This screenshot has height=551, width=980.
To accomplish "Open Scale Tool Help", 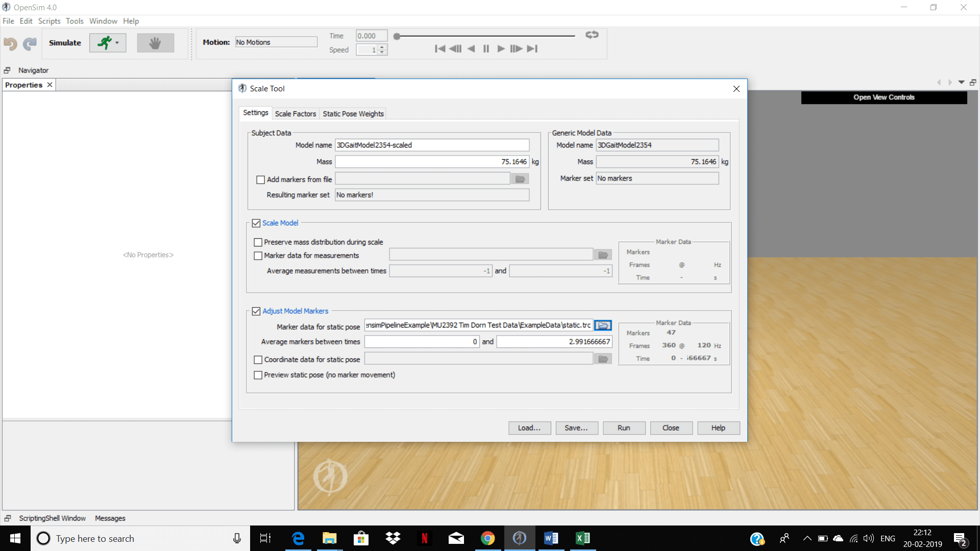I will (x=718, y=428).
